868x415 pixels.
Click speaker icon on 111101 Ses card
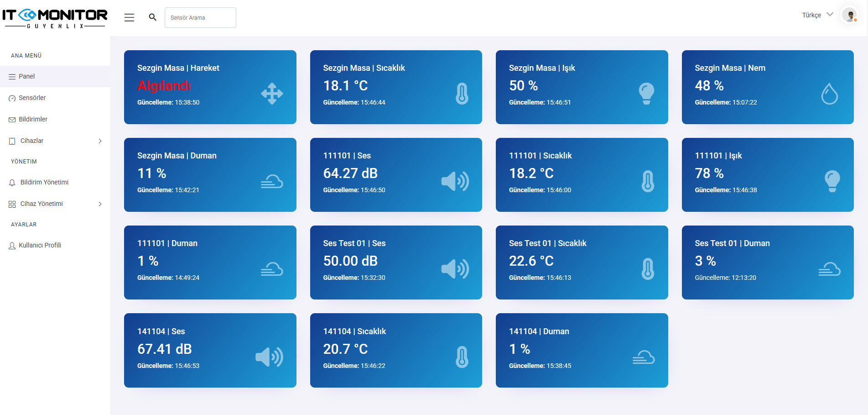(x=455, y=181)
